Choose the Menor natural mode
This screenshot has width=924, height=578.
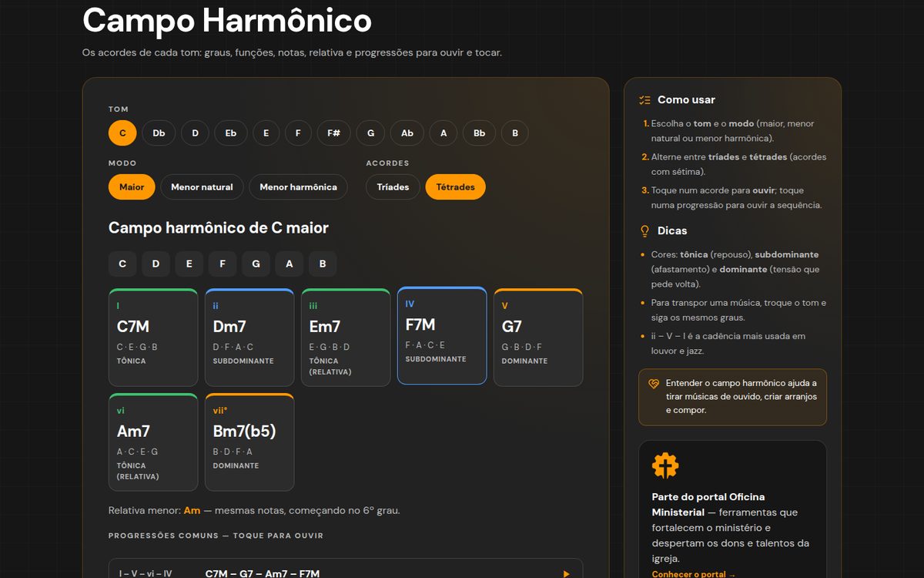coord(202,187)
